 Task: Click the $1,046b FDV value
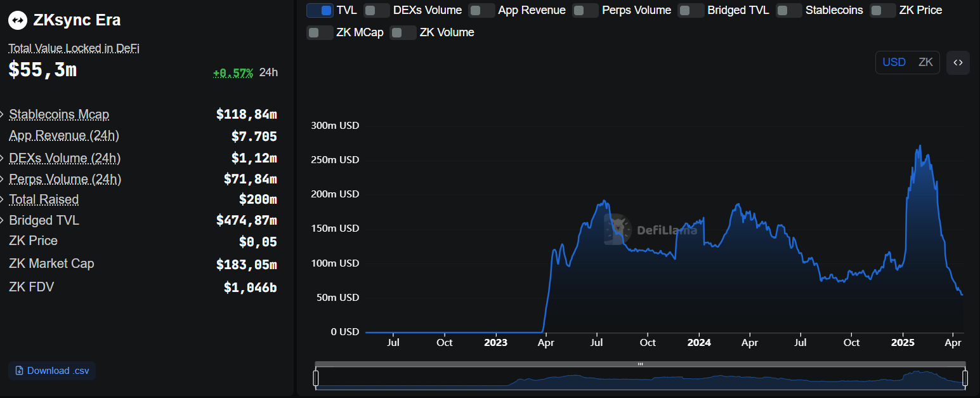click(251, 288)
